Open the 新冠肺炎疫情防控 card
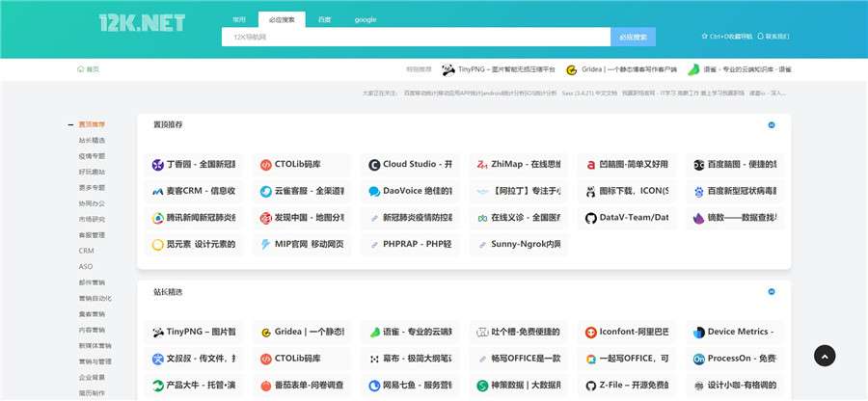 [x=410, y=218]
